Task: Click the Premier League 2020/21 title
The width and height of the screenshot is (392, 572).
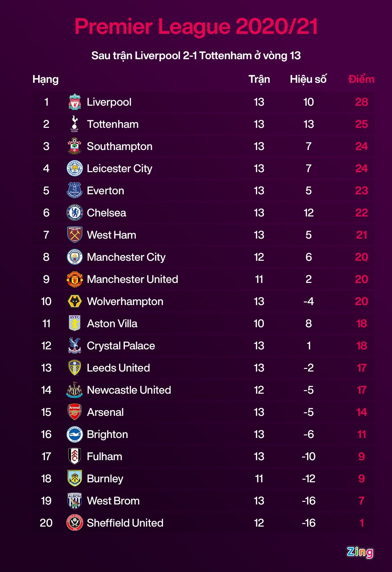Action: click(x=196, y=27)
